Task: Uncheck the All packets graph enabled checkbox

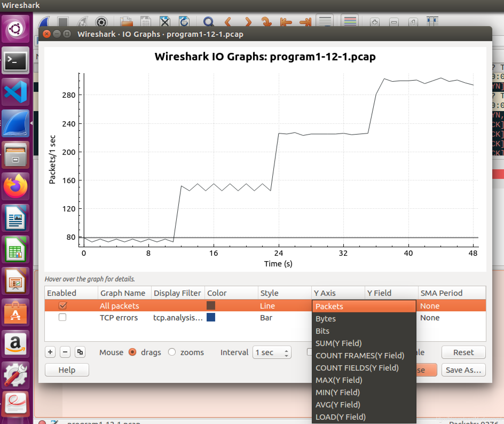Action: (62, 305)
